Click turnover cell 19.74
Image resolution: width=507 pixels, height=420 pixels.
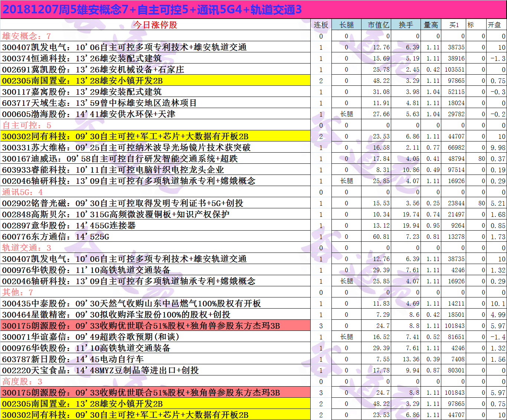[x=411, y=214]
